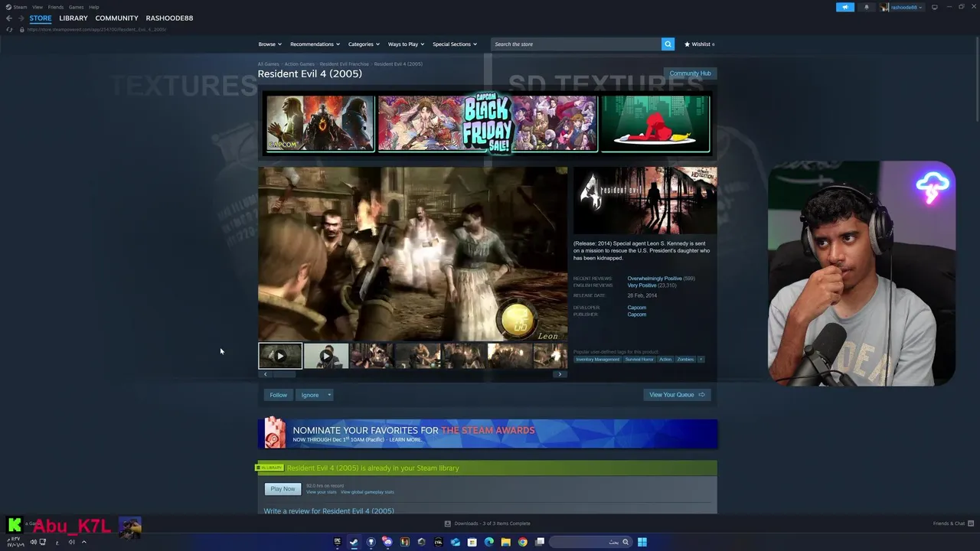Follow Resident Evil 4
This screenshot has height=551, width=980.
278,395
